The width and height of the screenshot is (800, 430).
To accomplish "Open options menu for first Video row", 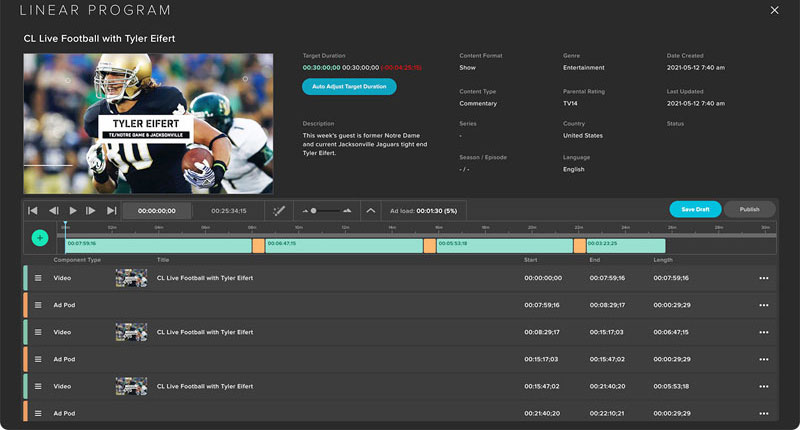I will (764, 278).
